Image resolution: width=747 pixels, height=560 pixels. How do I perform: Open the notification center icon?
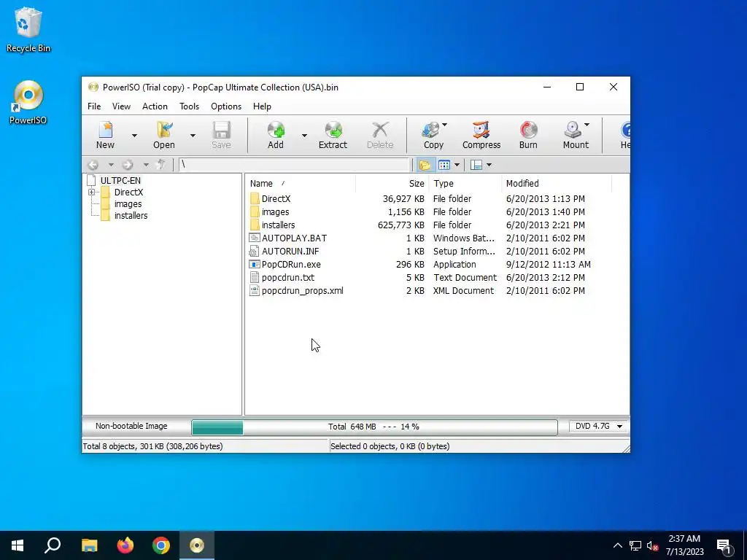(724, 546)
